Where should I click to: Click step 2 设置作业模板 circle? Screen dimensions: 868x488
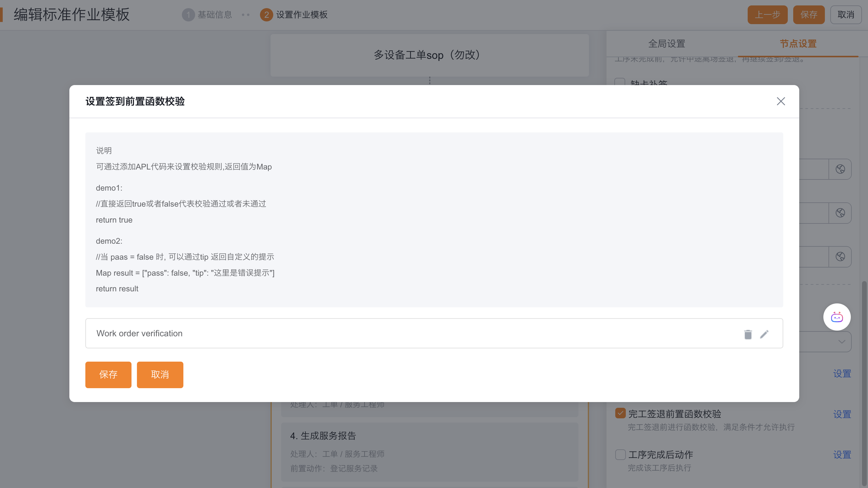pos(266,14)
